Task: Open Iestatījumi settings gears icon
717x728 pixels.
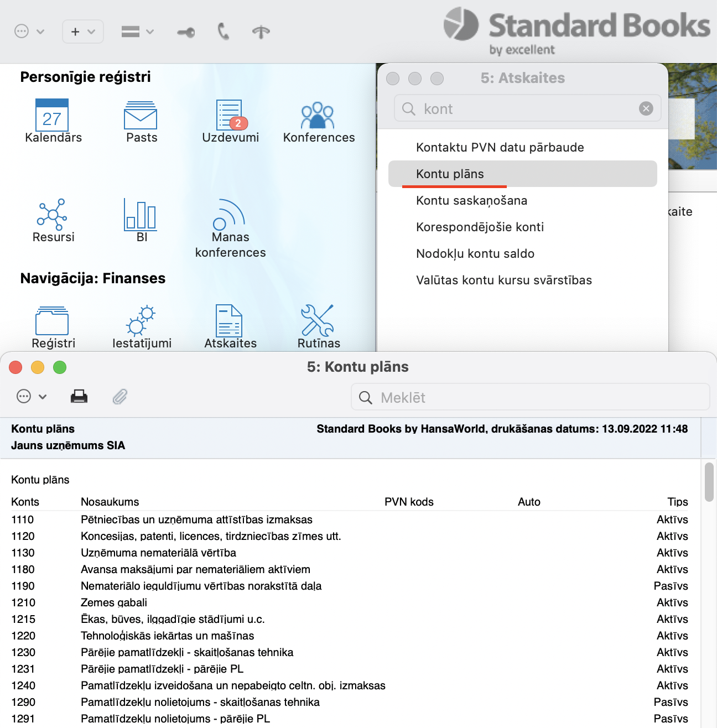Action: click(x=141, y=321)
